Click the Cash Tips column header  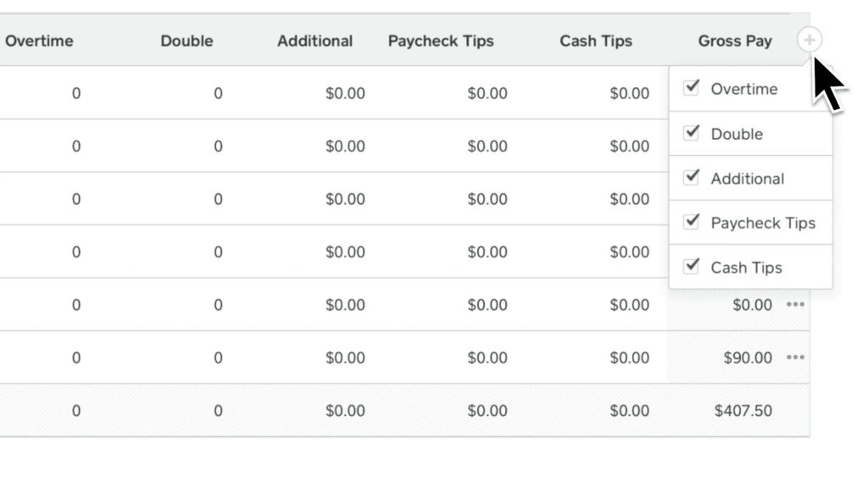596,41
